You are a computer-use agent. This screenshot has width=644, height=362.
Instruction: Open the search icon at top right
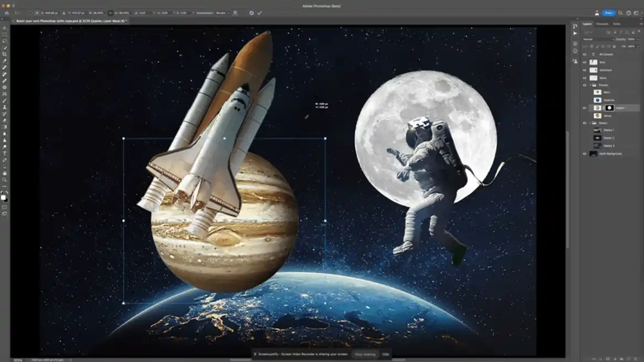(621, 13)
